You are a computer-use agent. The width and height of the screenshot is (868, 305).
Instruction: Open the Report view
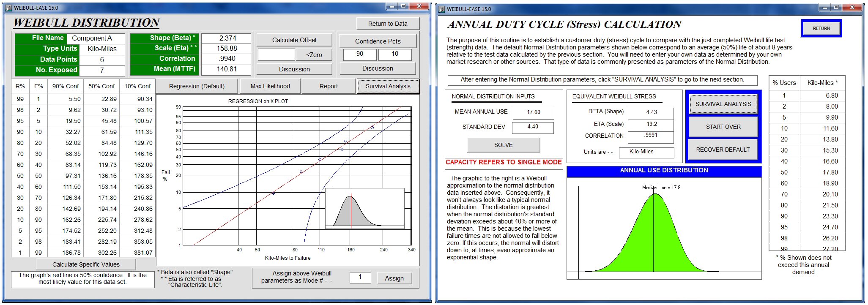click(329, 86)
